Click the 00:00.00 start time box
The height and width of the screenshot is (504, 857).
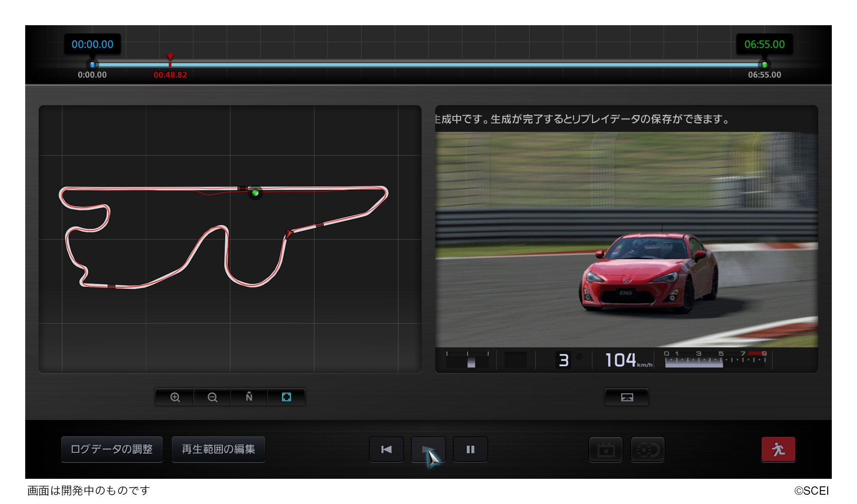(x=92, y=44)
